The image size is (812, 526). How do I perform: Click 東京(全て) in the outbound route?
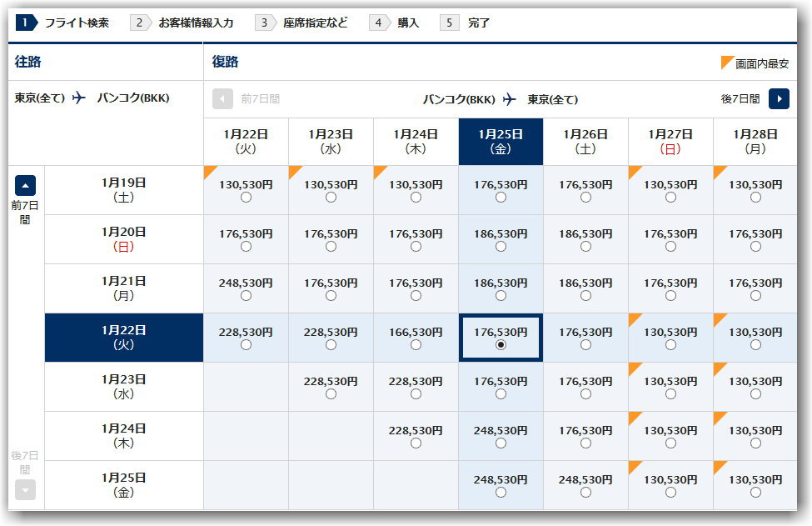click(x=40, y=98)
